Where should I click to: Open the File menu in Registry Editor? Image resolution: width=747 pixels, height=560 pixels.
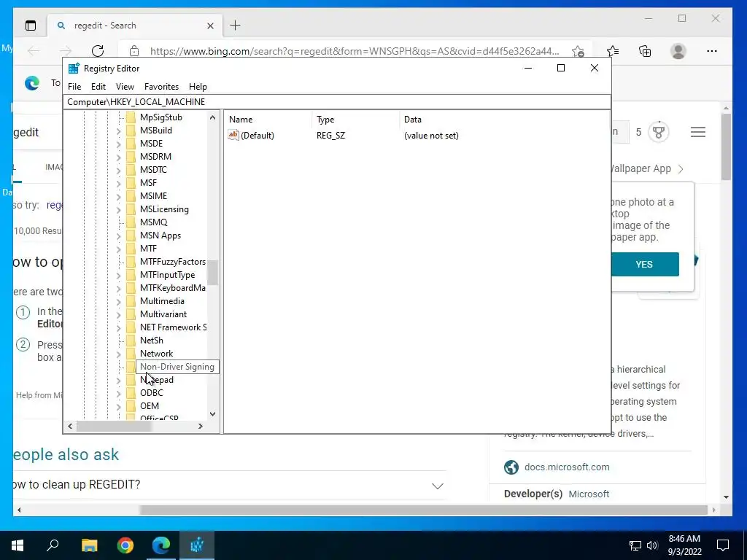point(74,87)
